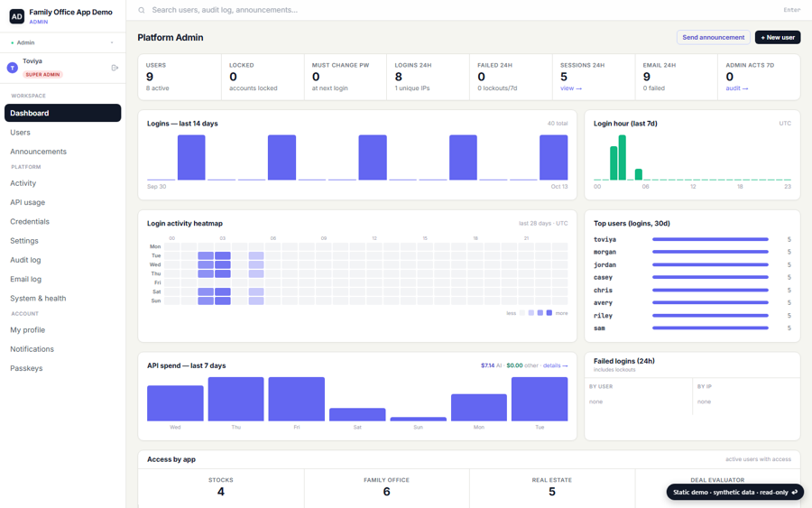Screen dimensions: 812x508
Task: Click casey in Top users list
Action: (x=603, y=278)
